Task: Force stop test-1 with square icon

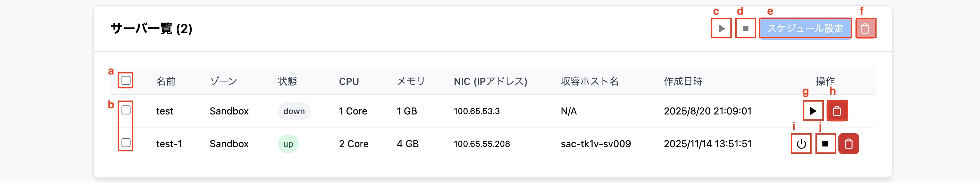Action: point(825,144)
